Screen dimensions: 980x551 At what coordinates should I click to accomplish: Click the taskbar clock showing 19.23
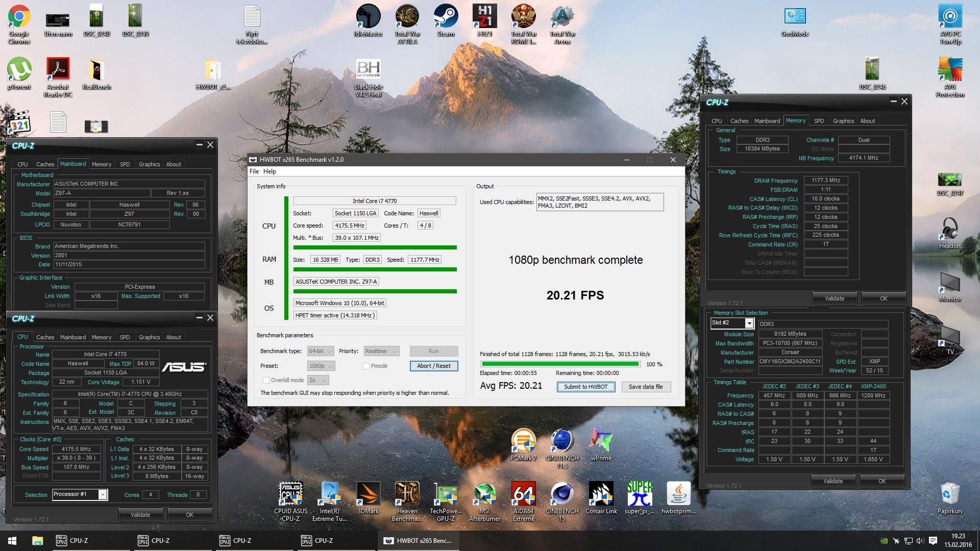coord(958,540)
